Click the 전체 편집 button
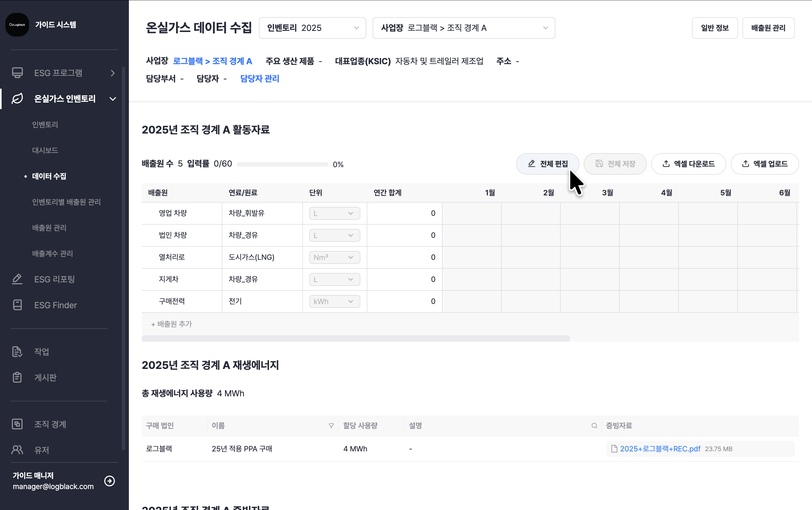This screenshot has height=510, width=812. tap(548, 164)
